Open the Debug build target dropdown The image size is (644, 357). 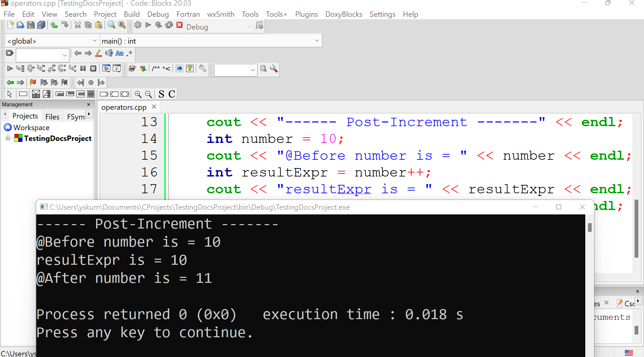(218, 27)
